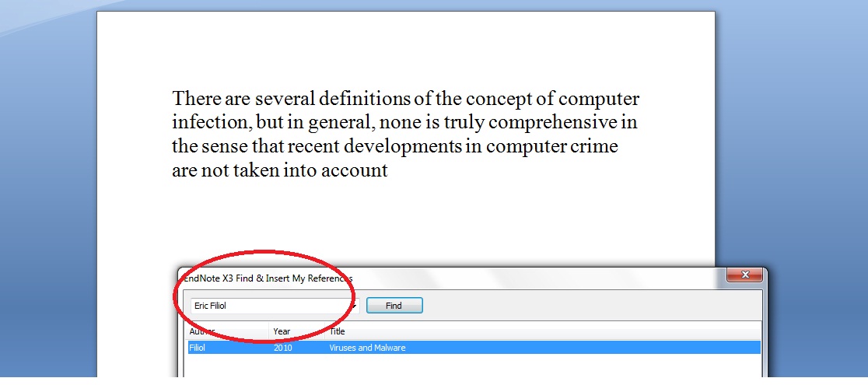Select the Filiol 2010 reference row

[474, 348]
